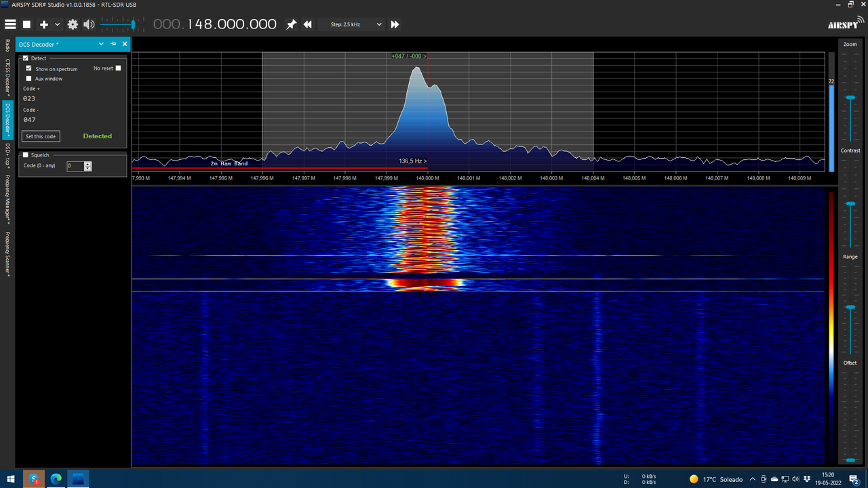Select the Code - value 047

(29, 119)
